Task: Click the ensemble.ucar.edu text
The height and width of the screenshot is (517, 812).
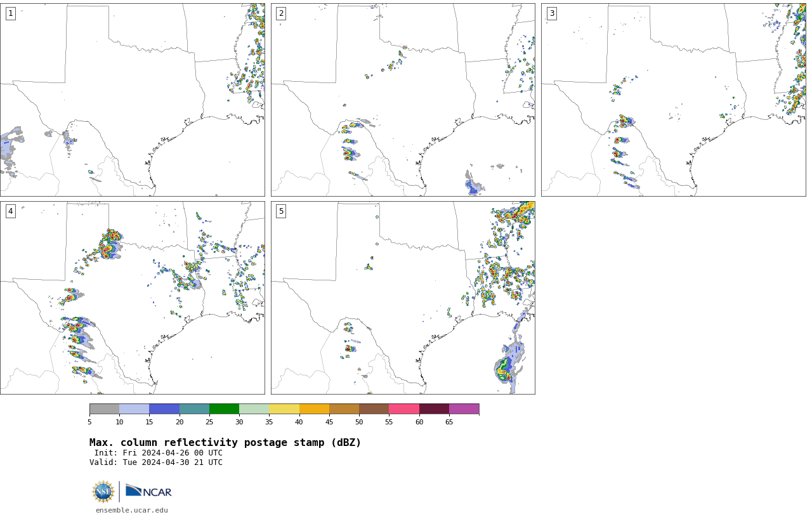Action: [132, 510]
